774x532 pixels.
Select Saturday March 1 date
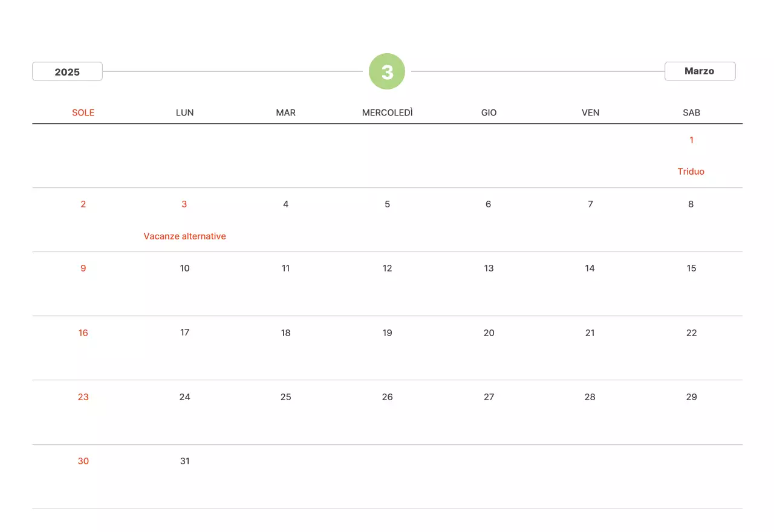pyautogui.click(x=691, y=140)
